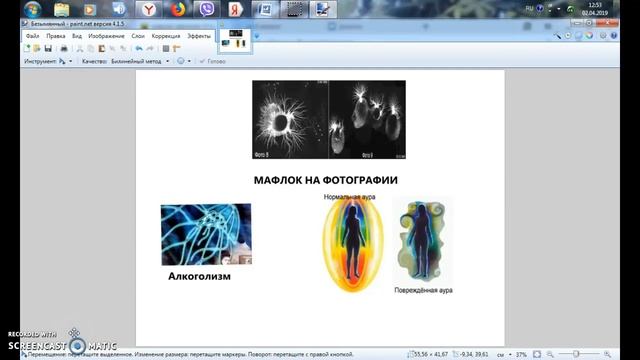Open the Help question mark icon
640x360 pixels.
click(x=614, y=36)
